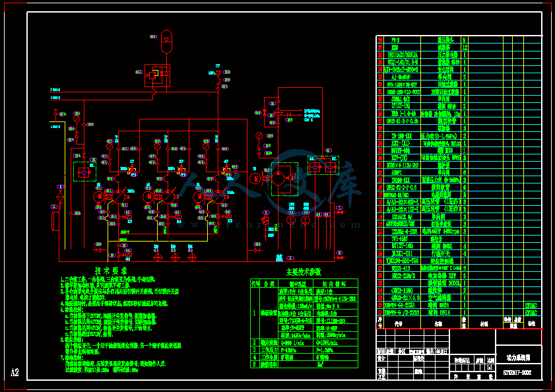
Task: Select the 代号 header in the parts list
Action: (399, 323)
